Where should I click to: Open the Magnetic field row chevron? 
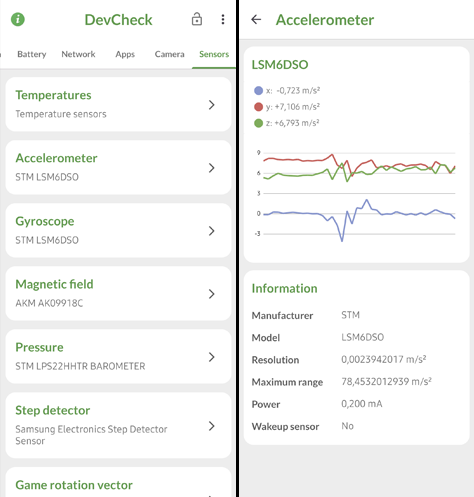coord(211,294)
